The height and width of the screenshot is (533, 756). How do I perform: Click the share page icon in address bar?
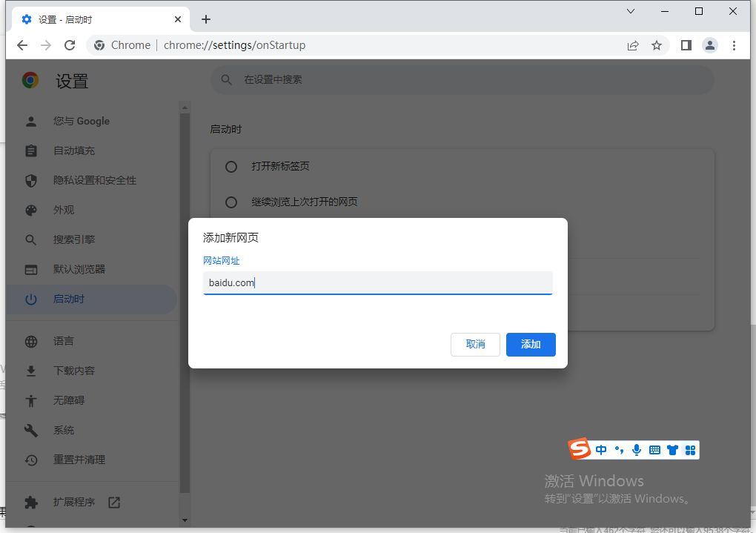coord(633,45)
